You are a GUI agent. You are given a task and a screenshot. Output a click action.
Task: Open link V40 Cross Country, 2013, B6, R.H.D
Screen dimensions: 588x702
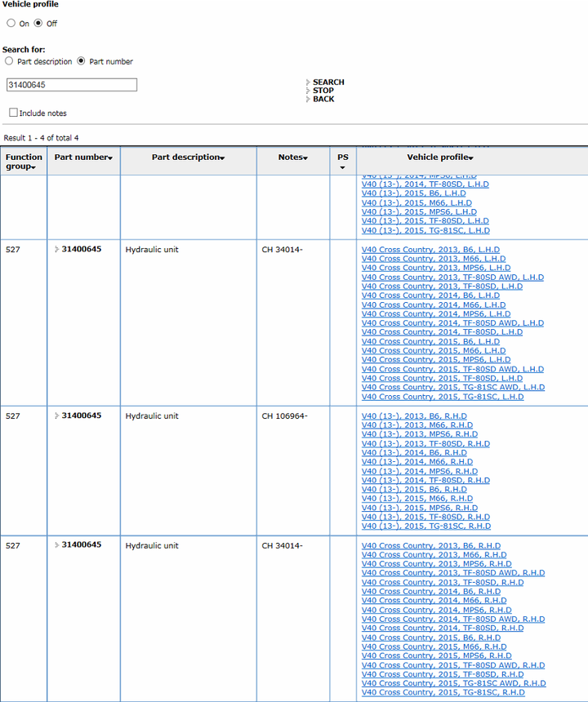click(431, 545)
